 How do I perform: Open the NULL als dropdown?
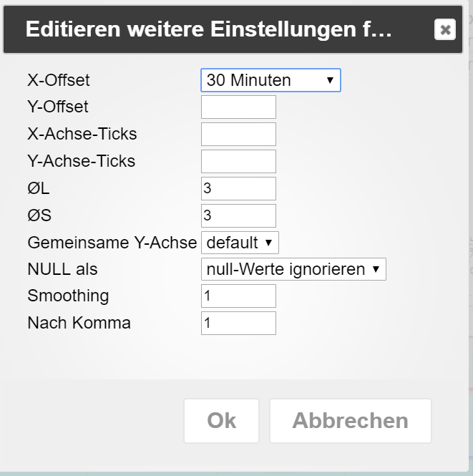point(293,269)
